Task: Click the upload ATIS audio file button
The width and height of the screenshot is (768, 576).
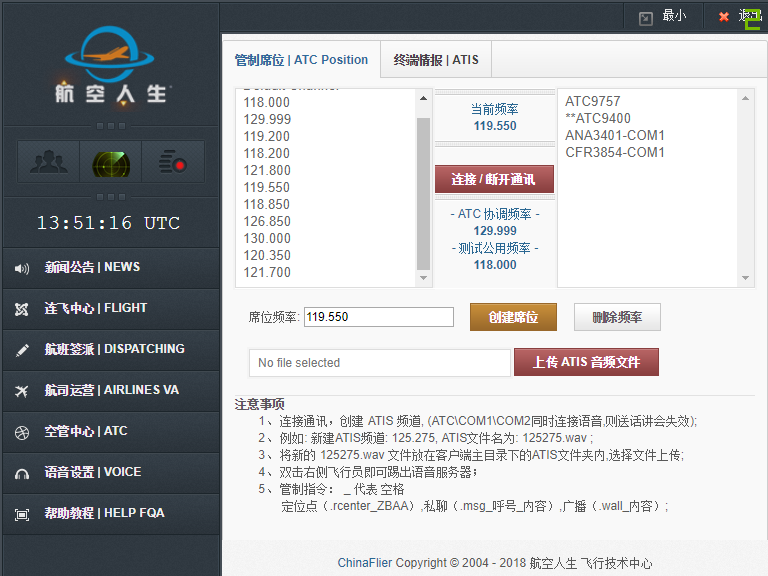Action: (586, 362)
